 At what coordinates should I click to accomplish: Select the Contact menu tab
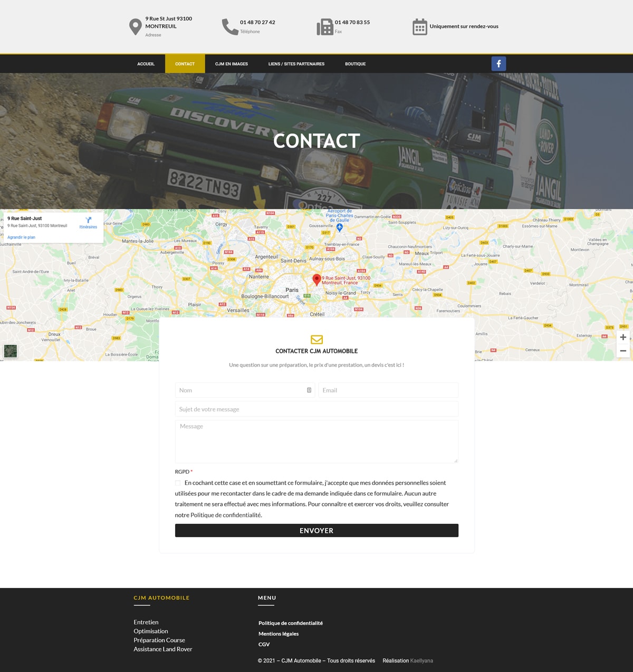click(x=185, y=64)
